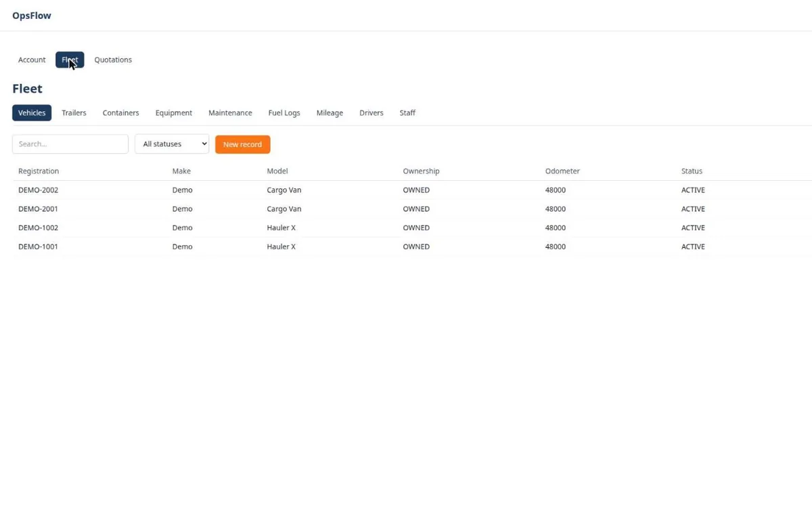Select registration DEMO-2001
Screen dimensions: 812x508
(x=38, y=209)
